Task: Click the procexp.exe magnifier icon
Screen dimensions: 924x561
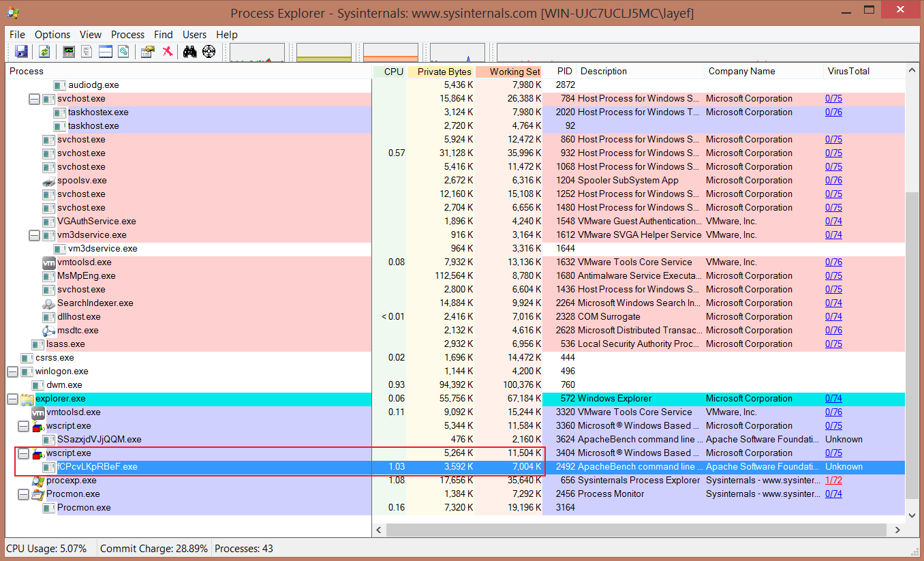Action: click(37, 481)
